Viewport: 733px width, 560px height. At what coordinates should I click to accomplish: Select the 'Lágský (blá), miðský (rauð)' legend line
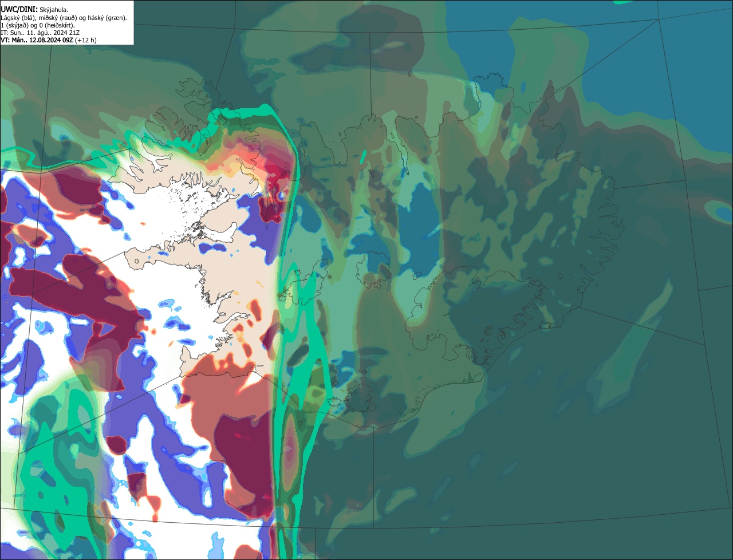click(x=64, y=18)
